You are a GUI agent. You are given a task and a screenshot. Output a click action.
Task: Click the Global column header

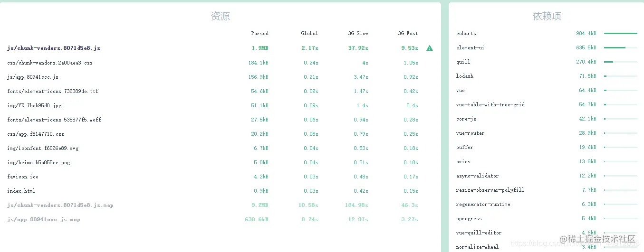coord(309,33)
